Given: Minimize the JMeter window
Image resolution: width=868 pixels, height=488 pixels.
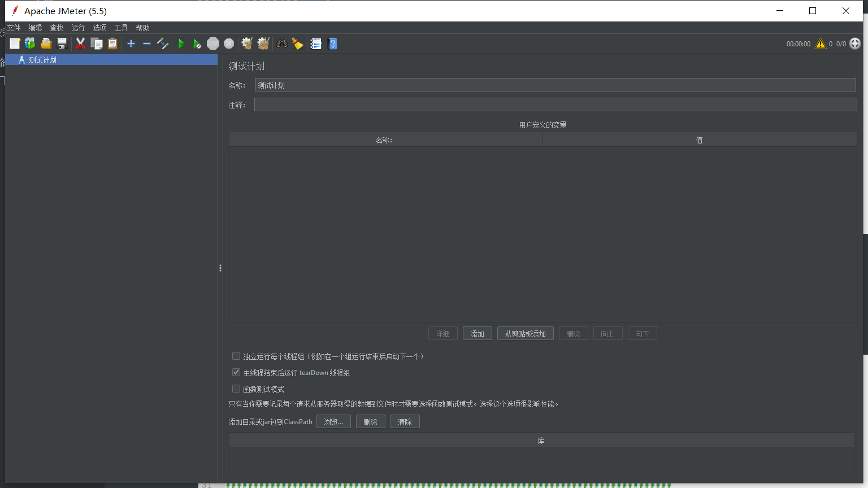Looking at the screenshot, I should [x=780, y=11].
